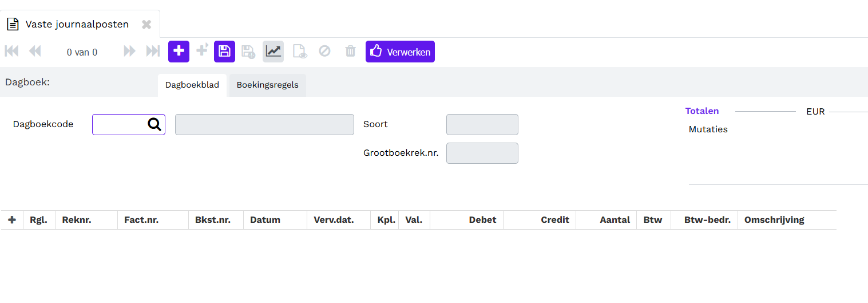Go to previous record arrow

(35, 52)
